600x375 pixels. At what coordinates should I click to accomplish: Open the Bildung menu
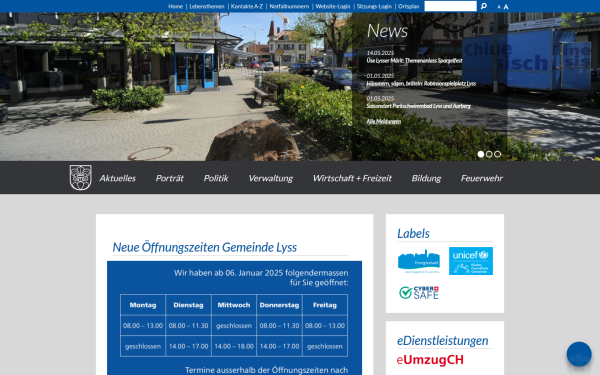pyautogui.click(x=426, y=178)
